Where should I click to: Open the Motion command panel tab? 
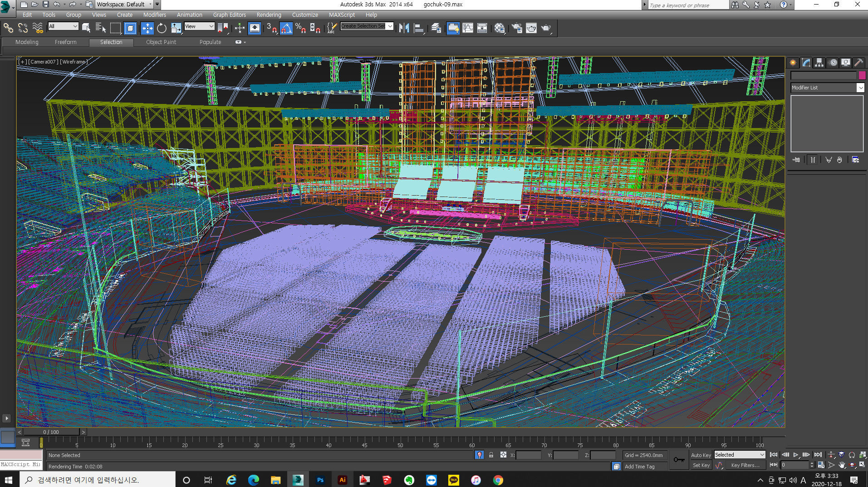833,63
